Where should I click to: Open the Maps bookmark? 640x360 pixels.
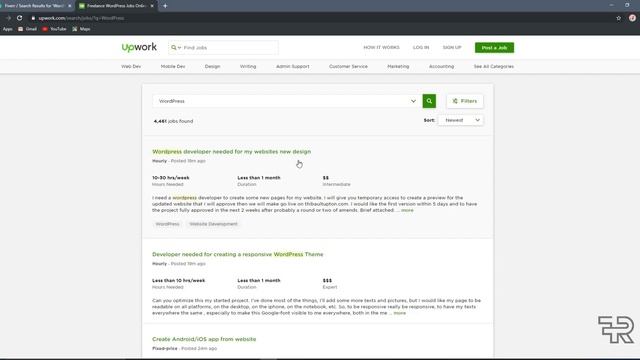pyautogui.click(x=81, y=29)
